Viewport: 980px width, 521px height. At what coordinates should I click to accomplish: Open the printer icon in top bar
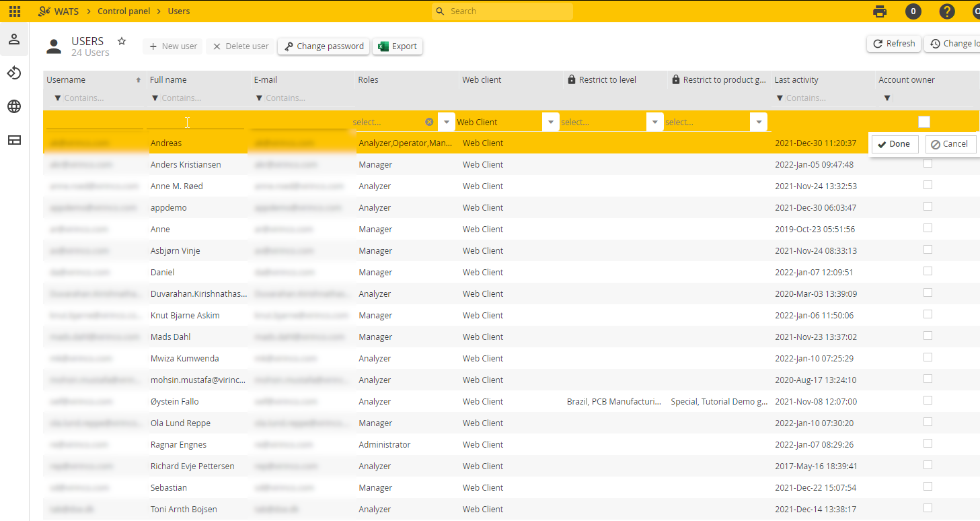(880, 11)
